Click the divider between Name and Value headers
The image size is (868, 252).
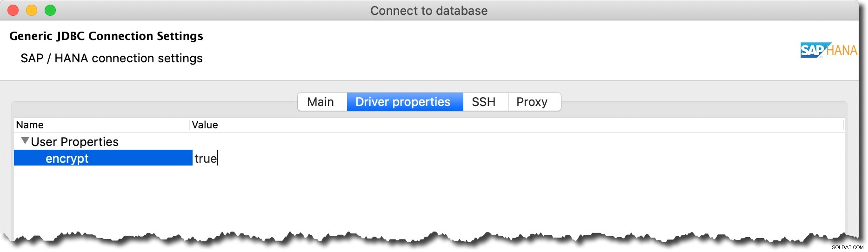pyautogui.click(x=190, y=125)
